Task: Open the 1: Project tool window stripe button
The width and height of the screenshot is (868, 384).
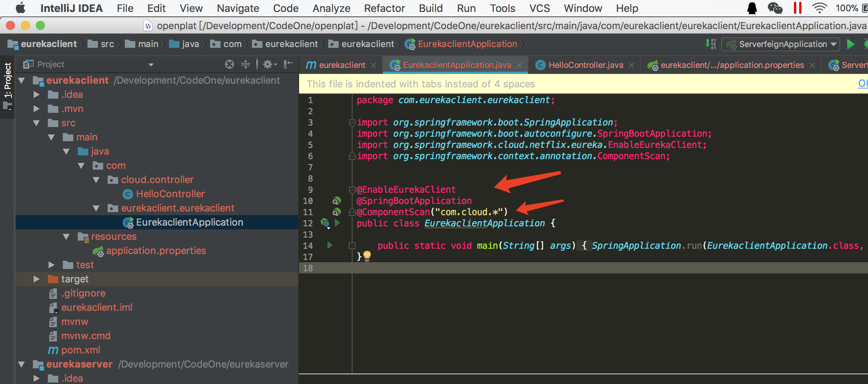Action: 7,87
